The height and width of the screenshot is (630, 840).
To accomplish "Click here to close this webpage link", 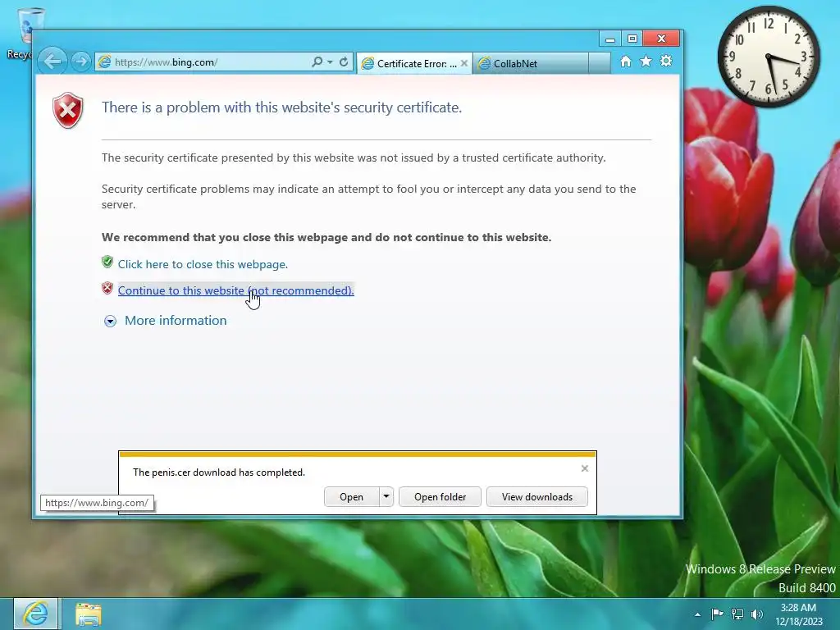I will pos(203,264).
